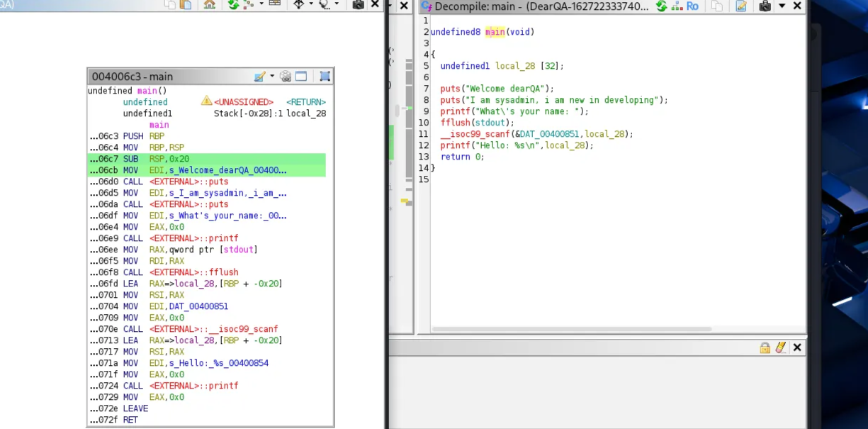The width and height of the screenshot is (868, 429).
Task: Take a snapshot with the graph camera icon
Action: (x=358, y=5)
